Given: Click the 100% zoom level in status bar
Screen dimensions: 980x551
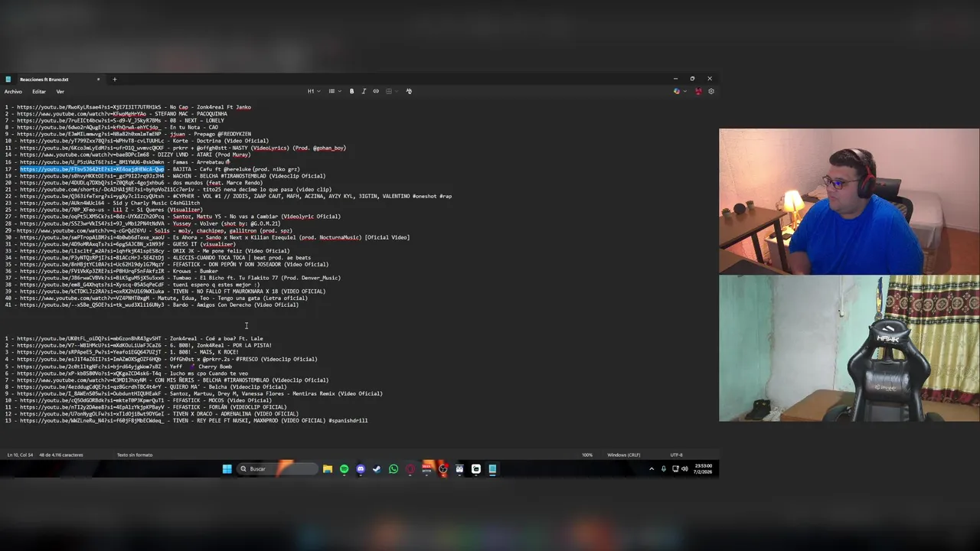Looking at the screenshot, I should coord(587,455).
